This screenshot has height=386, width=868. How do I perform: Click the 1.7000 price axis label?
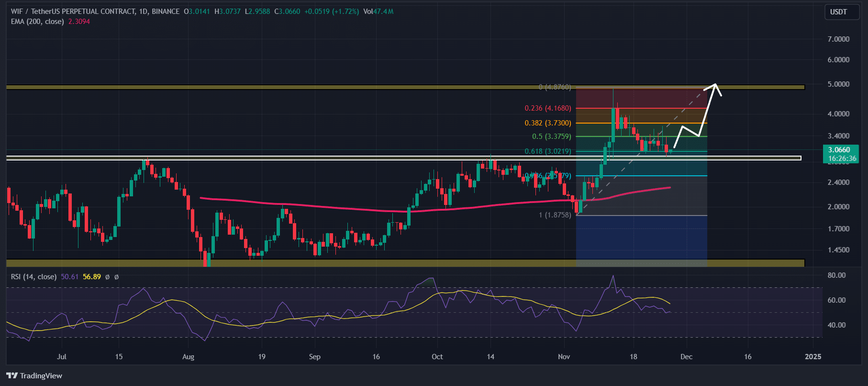[838, 228]
